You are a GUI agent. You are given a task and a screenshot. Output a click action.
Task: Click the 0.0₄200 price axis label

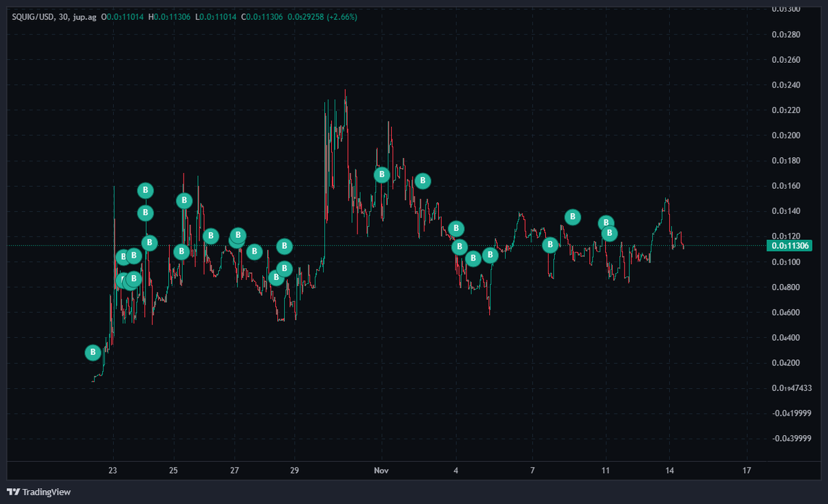pos(785,363)
